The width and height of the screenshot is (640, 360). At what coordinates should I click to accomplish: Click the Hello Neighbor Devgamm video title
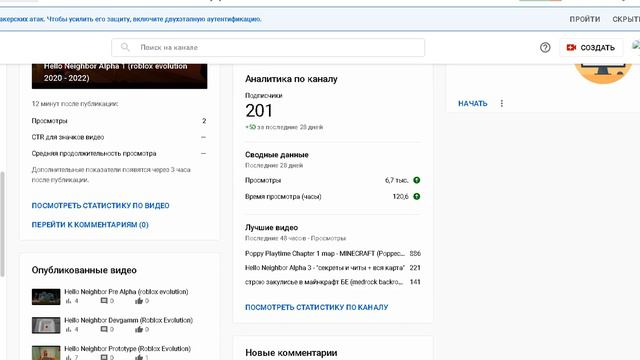click(x=128, y=320)
